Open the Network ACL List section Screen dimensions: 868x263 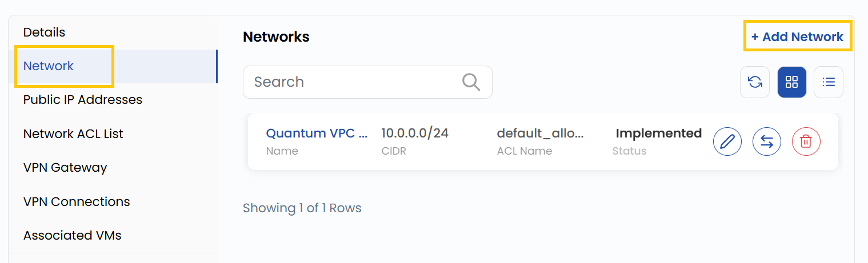tap(73, 134)
